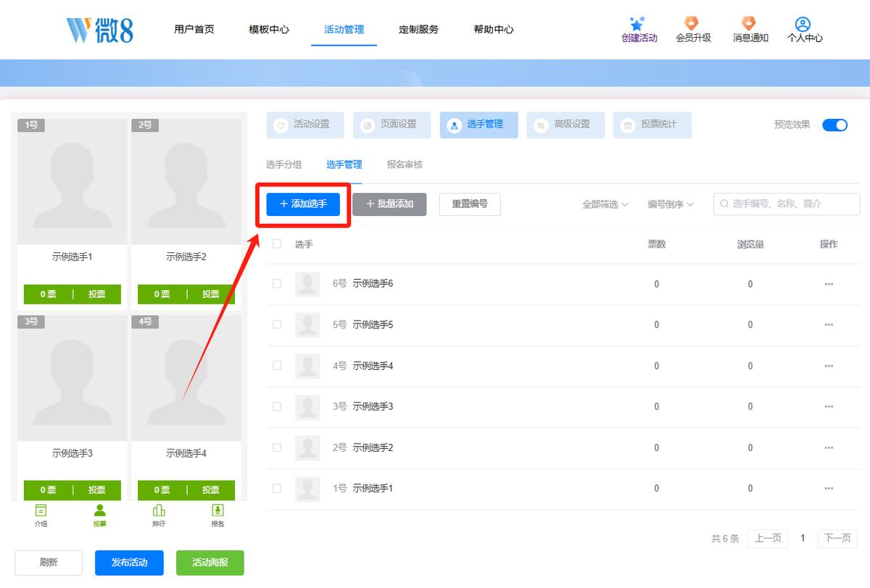Toggle the 预览效果 switch
The image size is (870, 588).
point(834,125)
